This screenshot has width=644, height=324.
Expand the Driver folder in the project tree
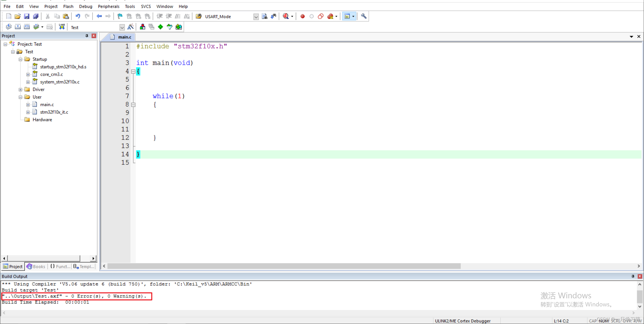pos(21,89)
